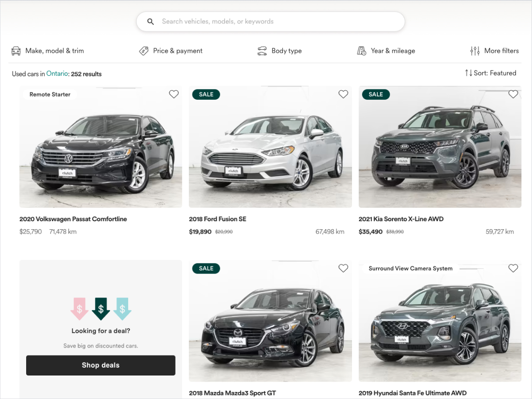Click the 2020 Volkswagen Passat Comfortline title
The width and height of the screenshot is (532, 399).
[x=73, y=219]
